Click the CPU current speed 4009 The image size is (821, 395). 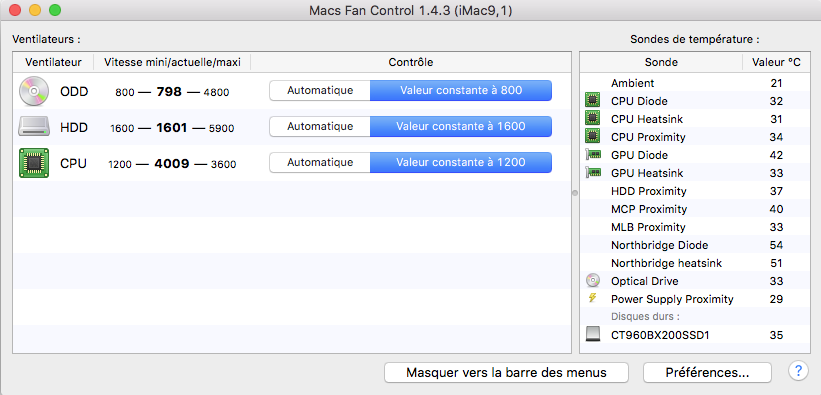click(172, 164)
